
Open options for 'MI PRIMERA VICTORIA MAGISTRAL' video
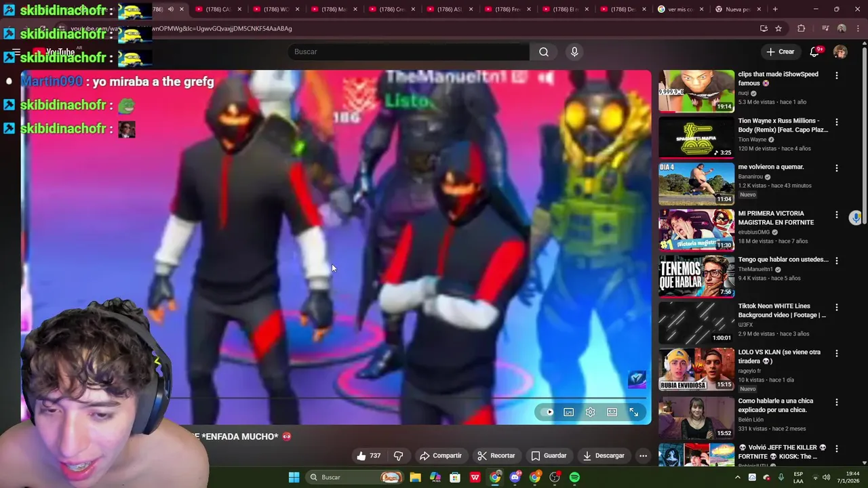click(837, 215)
